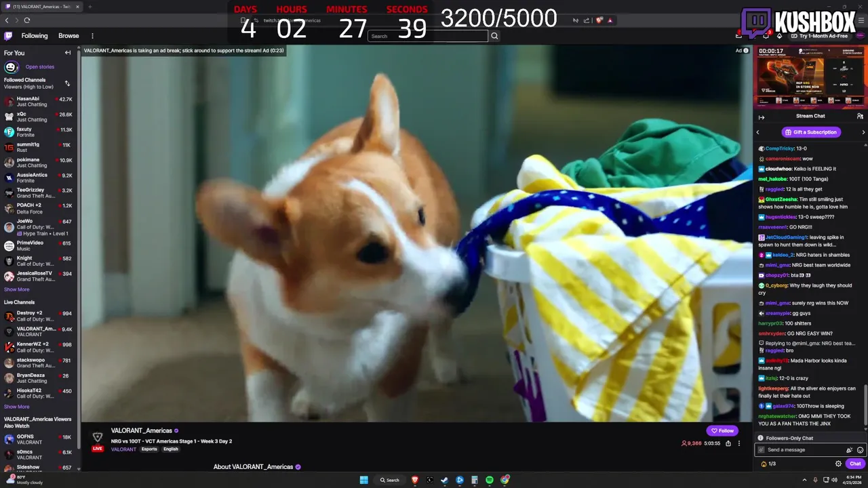
Task: Launch Spotify from the taskbar
Action: pos(490,480)
